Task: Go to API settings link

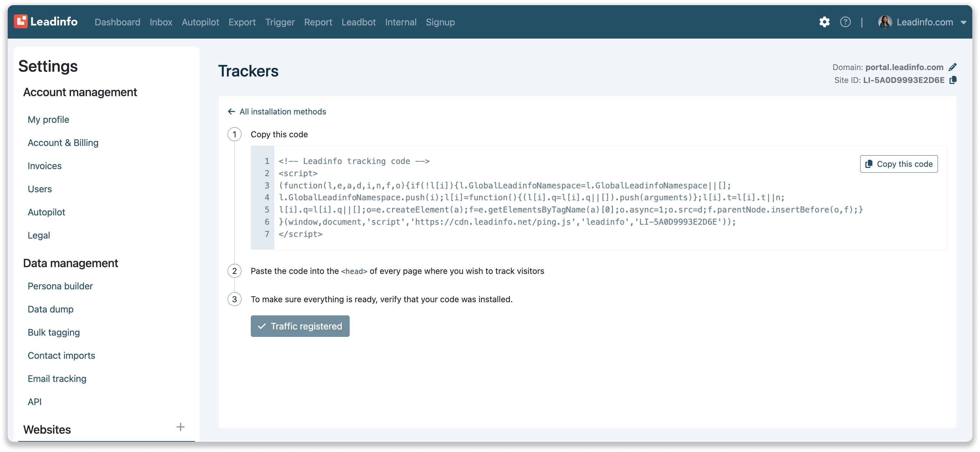Action: (34, 402)
